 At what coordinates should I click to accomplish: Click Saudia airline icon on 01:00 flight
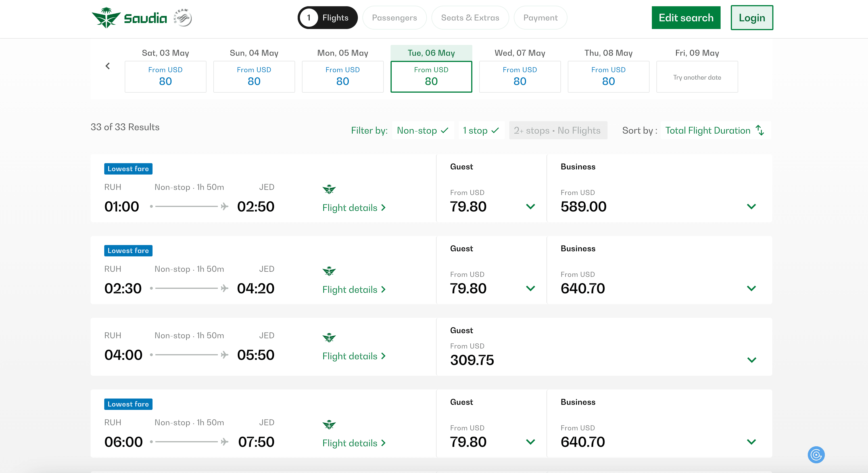tap(329, 189)
